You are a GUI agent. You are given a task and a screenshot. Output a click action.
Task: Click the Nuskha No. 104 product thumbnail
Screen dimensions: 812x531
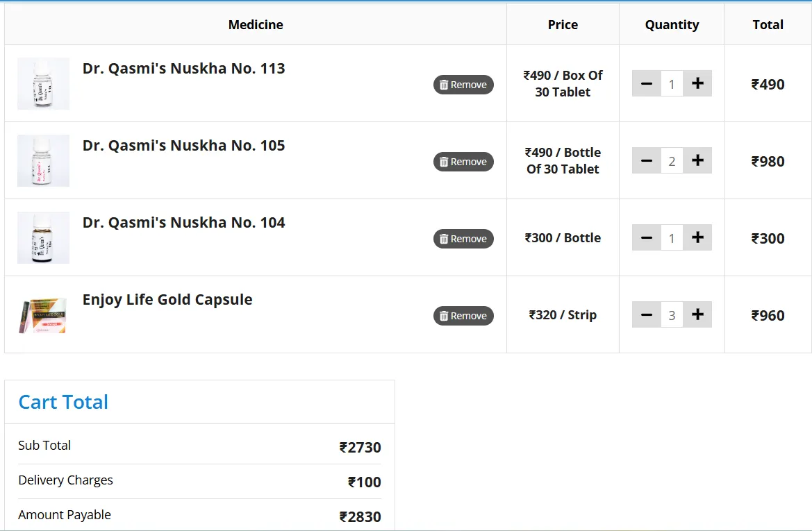[x=43, y=238]
